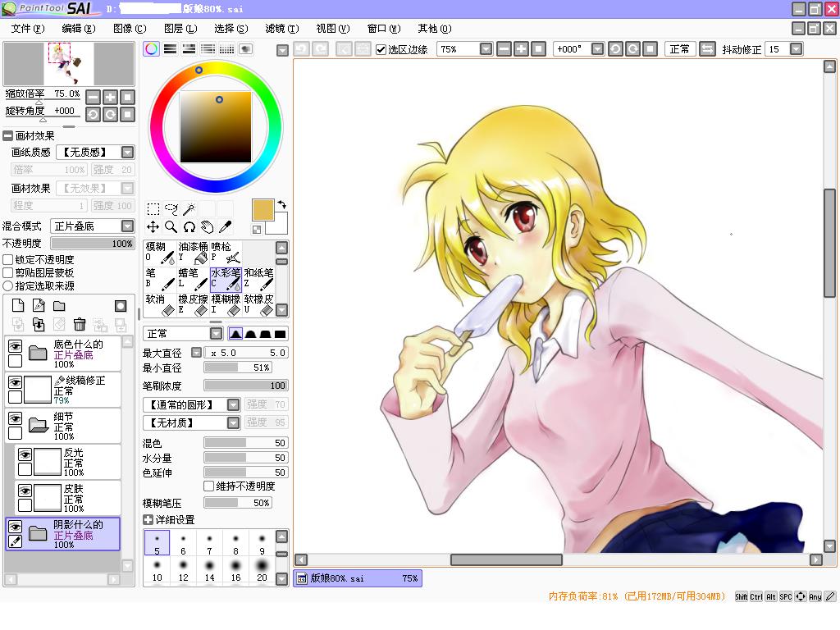Pick the eyedropper color picker tool

coord(225,226)
